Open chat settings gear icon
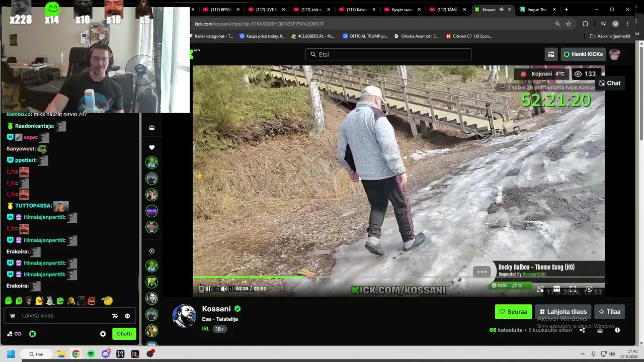644x362 pixels. (103, 334)
